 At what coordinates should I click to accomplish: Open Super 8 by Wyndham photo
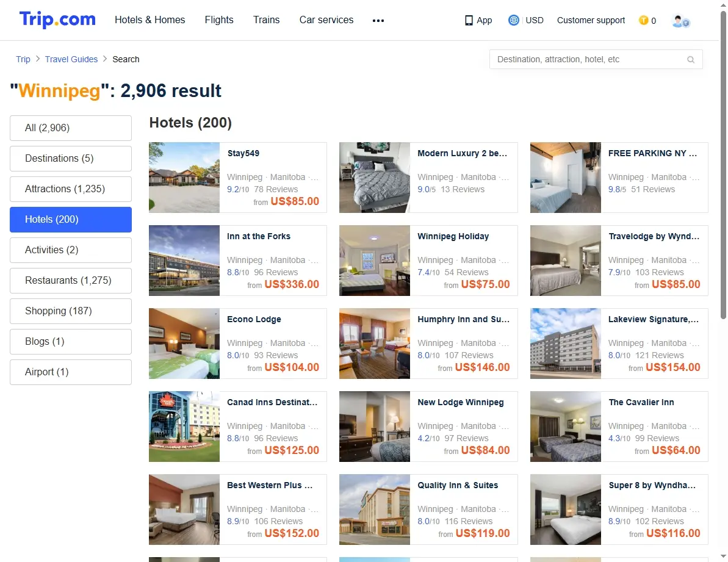(x=566, y=510)
